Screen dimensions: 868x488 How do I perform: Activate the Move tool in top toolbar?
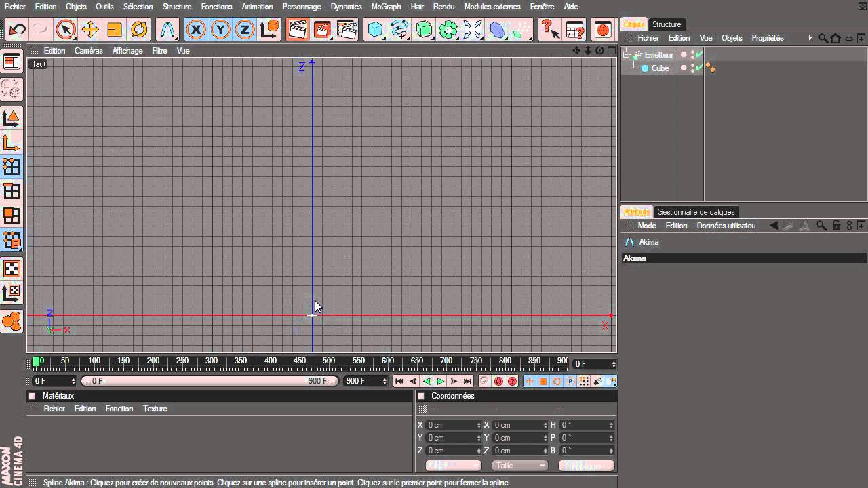(x=90, y=30)
